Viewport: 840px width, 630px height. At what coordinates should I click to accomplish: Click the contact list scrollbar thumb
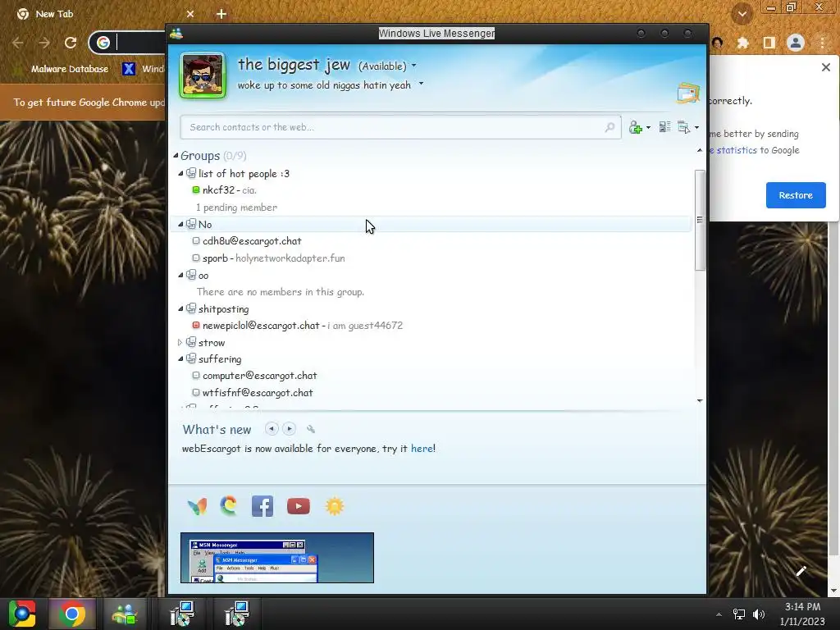700,220
